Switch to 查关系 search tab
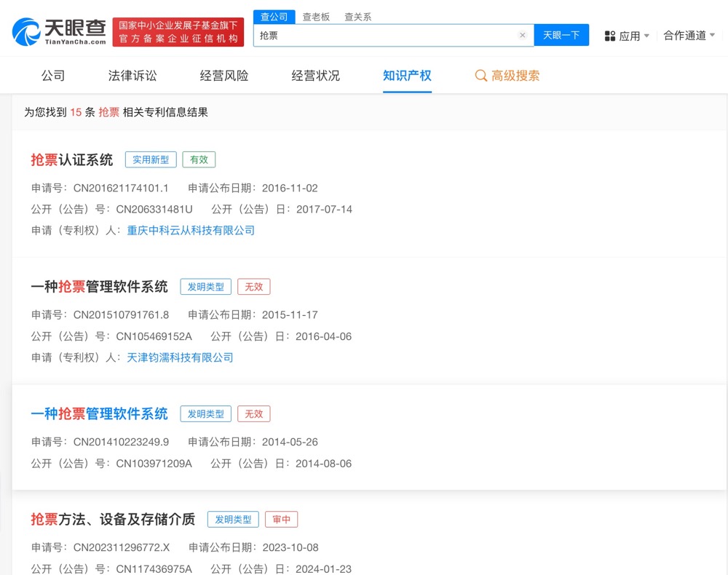The height and width of the screenshot is (575, 728). click(x=358, y=17)
